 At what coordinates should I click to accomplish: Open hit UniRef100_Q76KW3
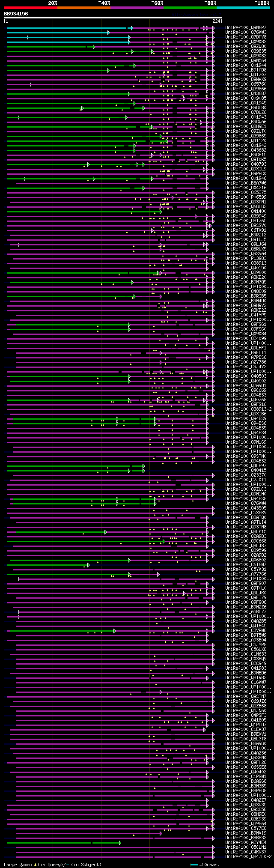246,32
